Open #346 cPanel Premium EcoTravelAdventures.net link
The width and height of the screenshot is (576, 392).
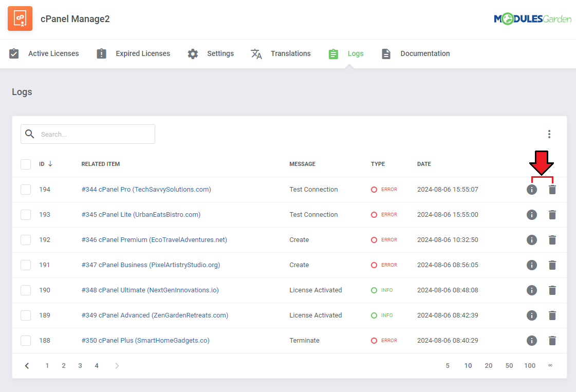[154, 240]
